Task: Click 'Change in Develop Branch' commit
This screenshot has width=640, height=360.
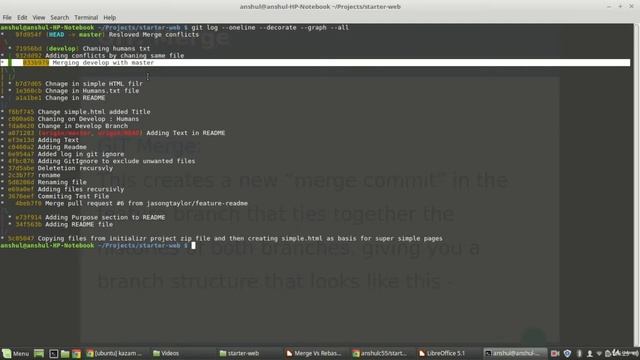Action: [82, 126]
